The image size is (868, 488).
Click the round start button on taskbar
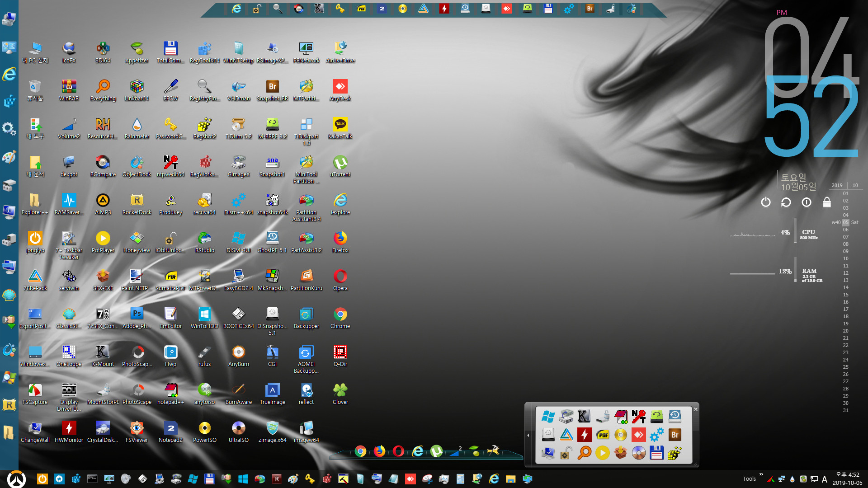[x=17, y=479]
